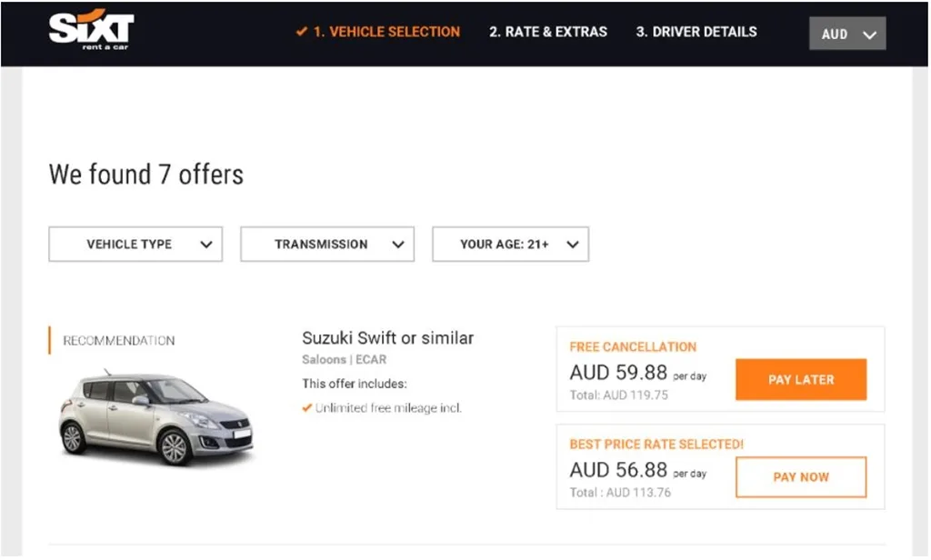Open the Driver Details step
This screenshot has width=931, height=560.
(x=696, y=32)
